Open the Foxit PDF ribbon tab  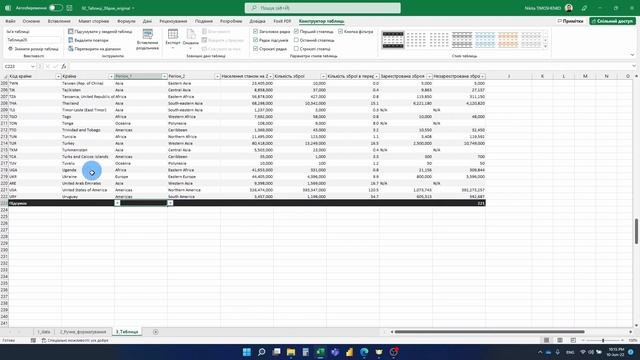click(x=282, y=21)
